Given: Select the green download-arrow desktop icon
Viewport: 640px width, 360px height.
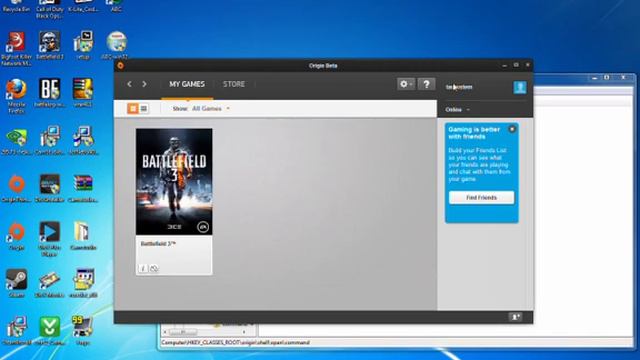Looking at the screenshot, I should (x=49, y=331).
